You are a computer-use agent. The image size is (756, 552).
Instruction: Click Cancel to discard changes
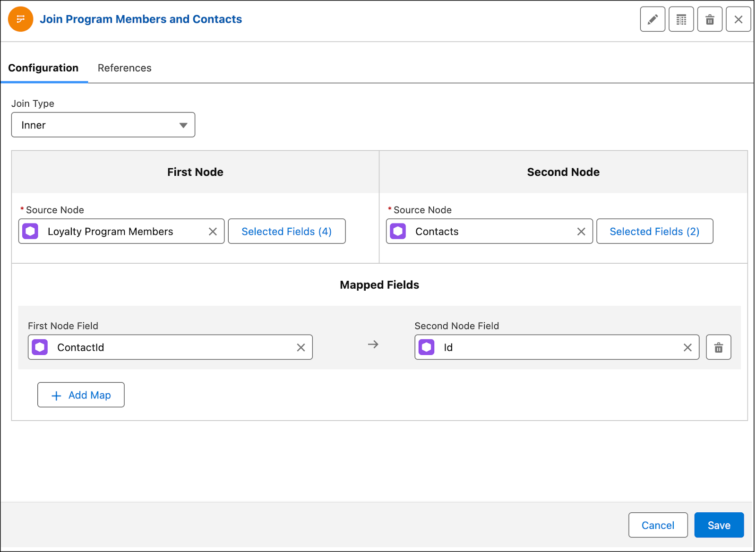658,525
